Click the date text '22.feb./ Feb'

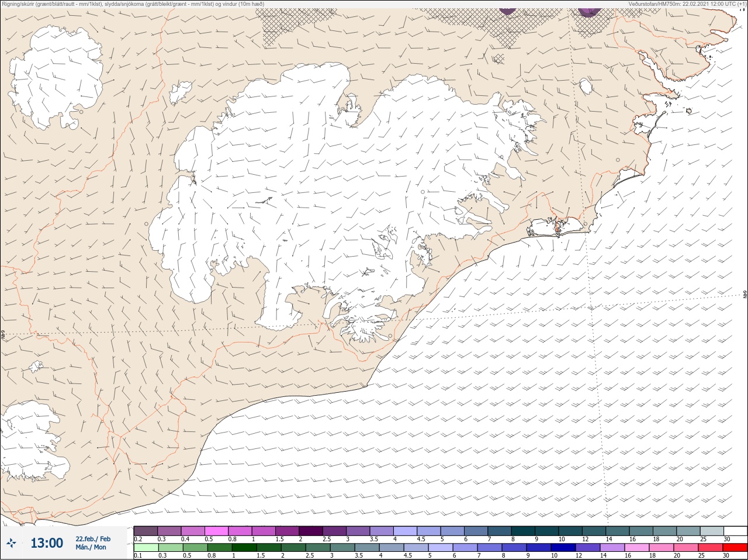coord(93,538)
